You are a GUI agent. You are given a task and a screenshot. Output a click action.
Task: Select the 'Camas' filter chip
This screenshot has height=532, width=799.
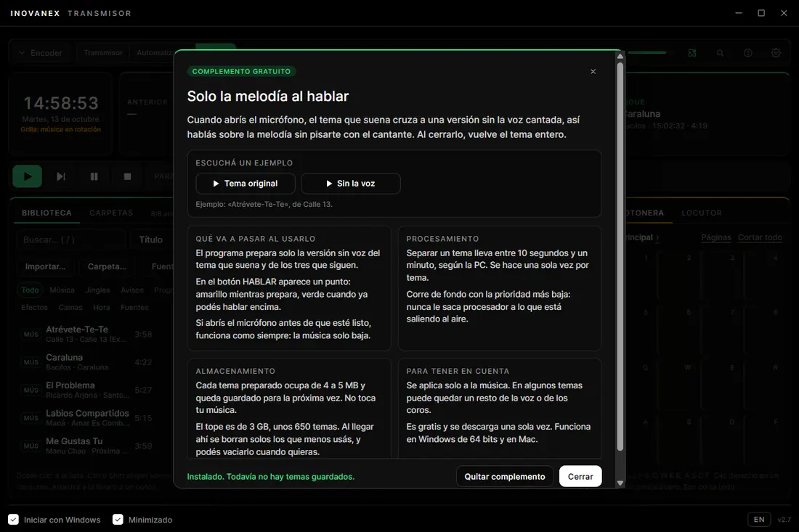coord(70,308)
